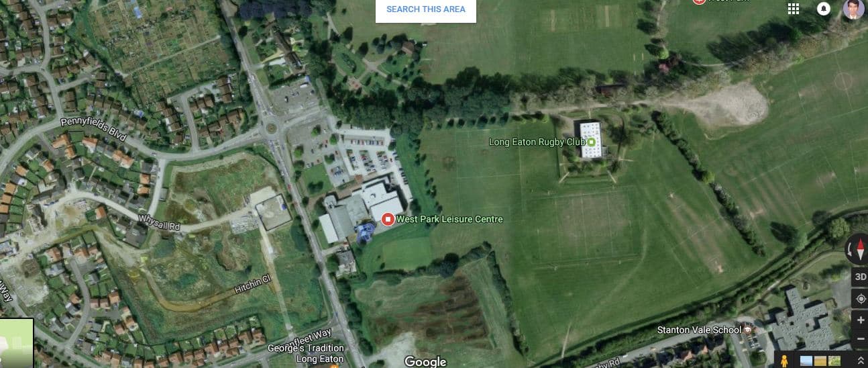Image resolution: width=868 pixels, height=368 pixels.
Task: Select the Long Eaton Rugby Club pin
Action: (x=591, y=142)
